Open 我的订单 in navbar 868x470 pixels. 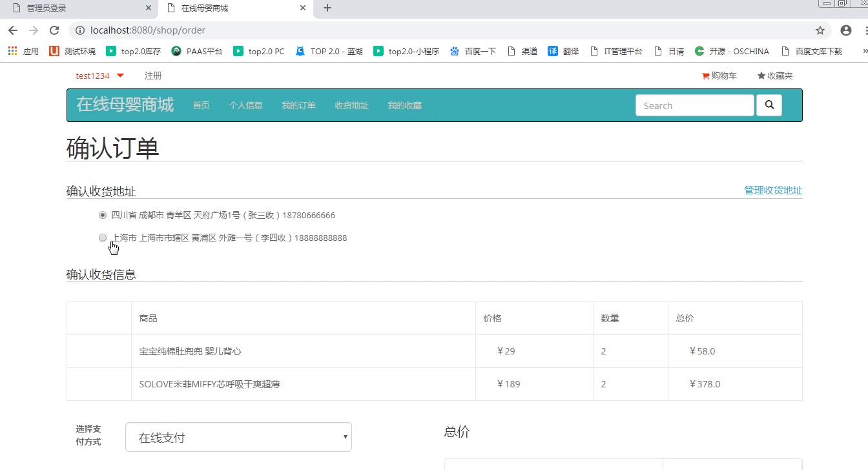pos(299,105)
